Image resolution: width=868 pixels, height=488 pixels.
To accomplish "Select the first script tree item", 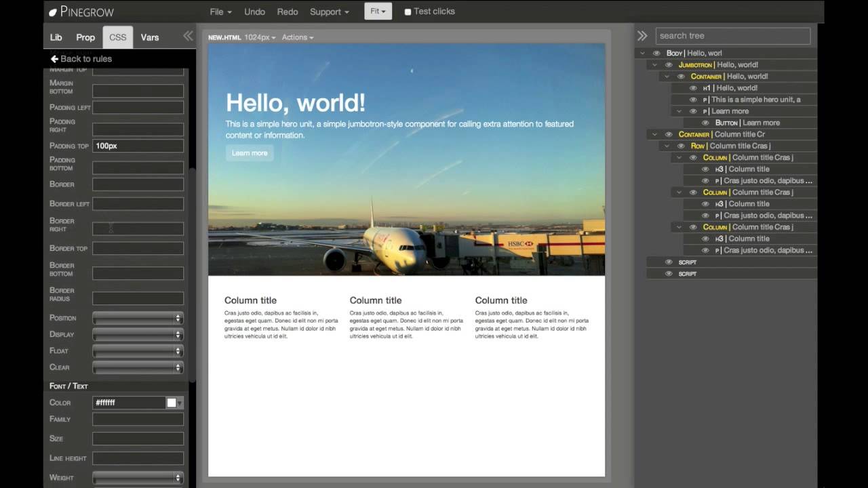I will coord(687,262).
